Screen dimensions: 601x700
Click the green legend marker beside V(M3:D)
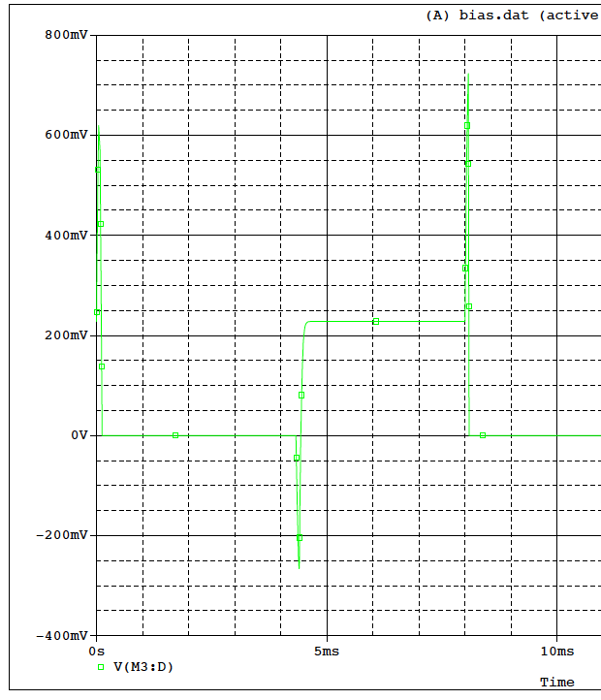click(101, 667)
